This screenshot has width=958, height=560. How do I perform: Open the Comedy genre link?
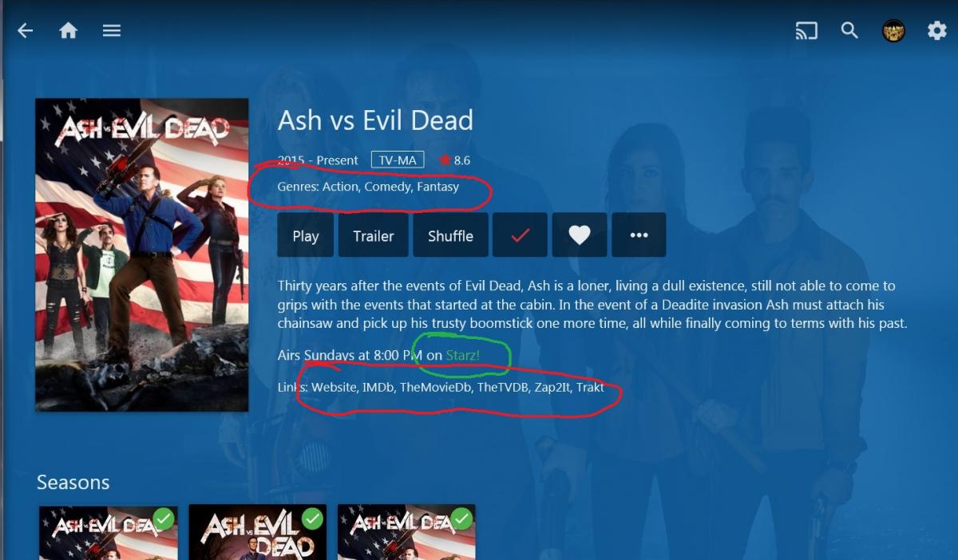coord(387,187)
